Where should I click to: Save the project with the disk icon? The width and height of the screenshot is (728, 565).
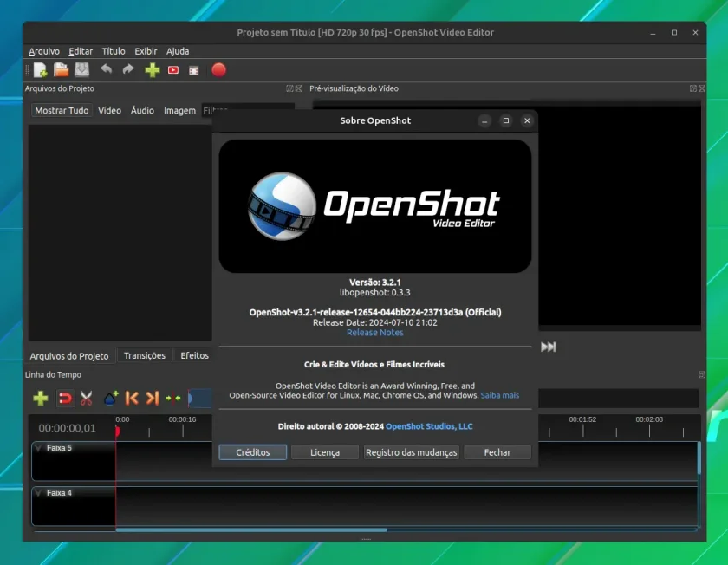[x=81, y=70]
